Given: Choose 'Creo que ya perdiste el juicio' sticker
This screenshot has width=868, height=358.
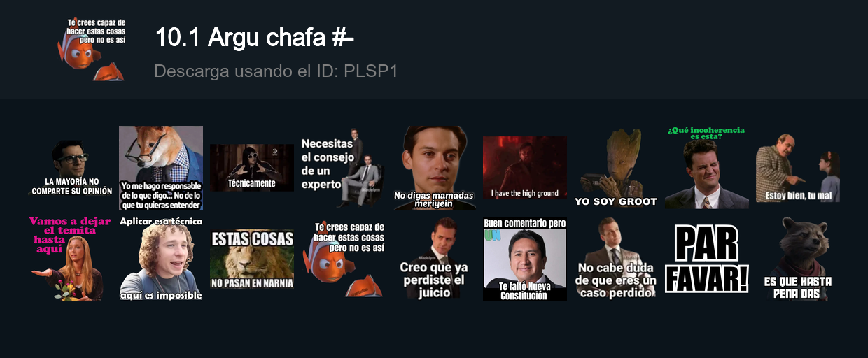Looking at the screenshot, I should click(434, 259).
